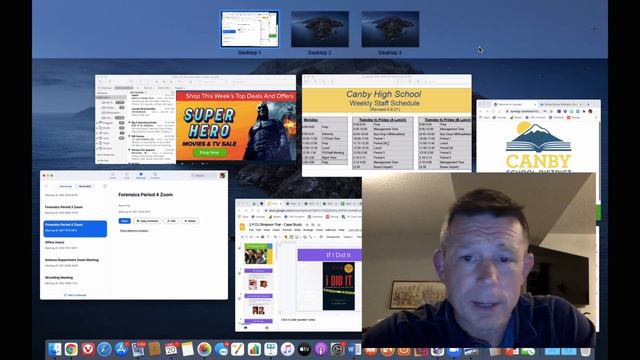The width and height of the screenshot is (640, 360).
Task: Bring the Canby School District Chrome window forward
Action: [x=538, y=137]
